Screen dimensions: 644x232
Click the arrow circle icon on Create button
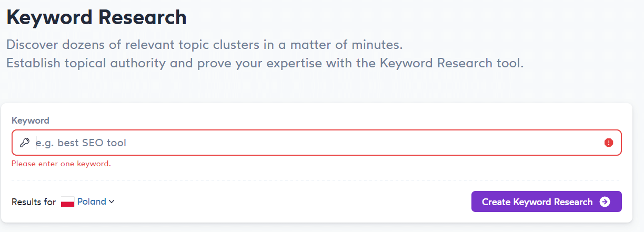[605, 202]
